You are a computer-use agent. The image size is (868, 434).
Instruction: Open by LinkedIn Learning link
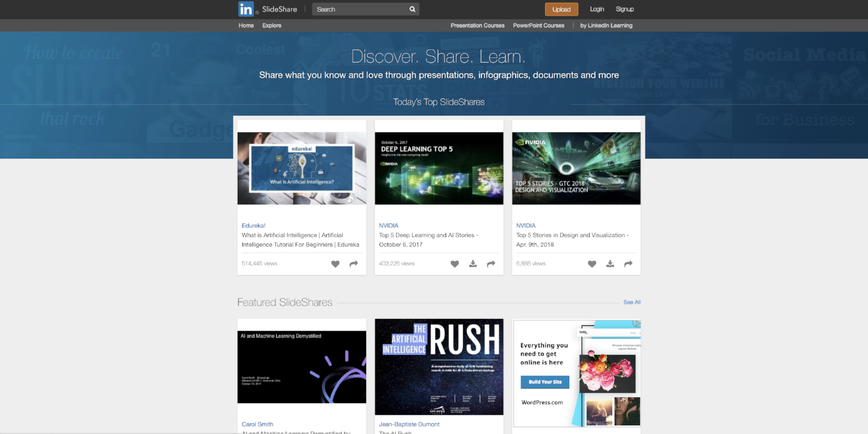(606, 26)
